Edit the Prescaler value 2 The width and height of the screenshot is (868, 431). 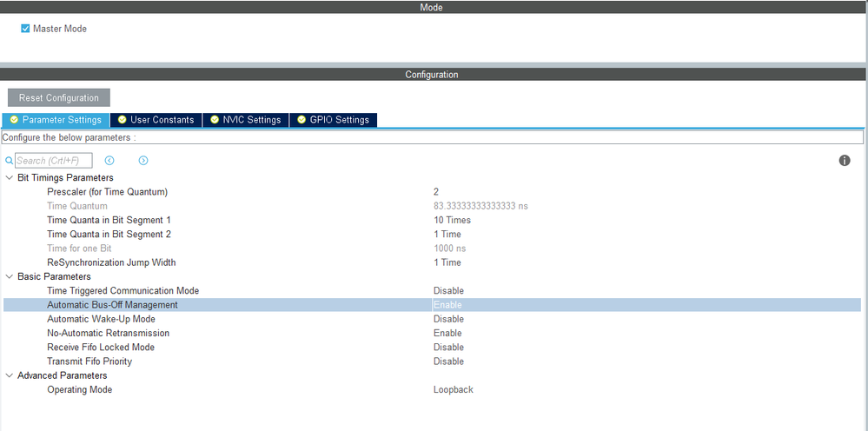click(x=436, y=192)
